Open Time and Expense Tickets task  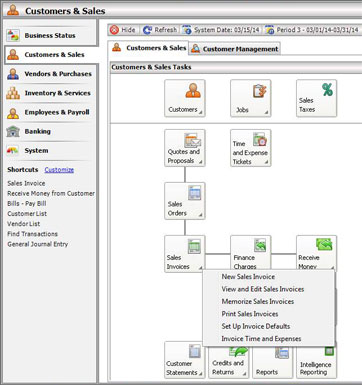(x=251, y=148)
